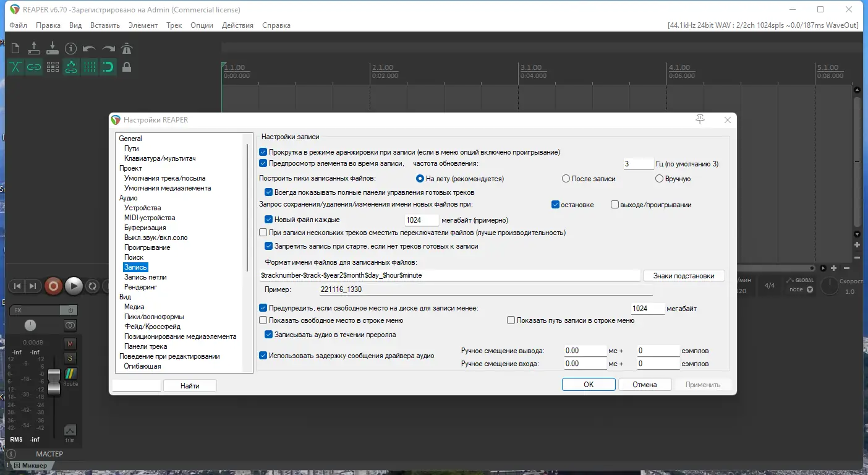The image size is (868, 475).
Task: Open project using the upload-arrow icon
Action: 34,48
